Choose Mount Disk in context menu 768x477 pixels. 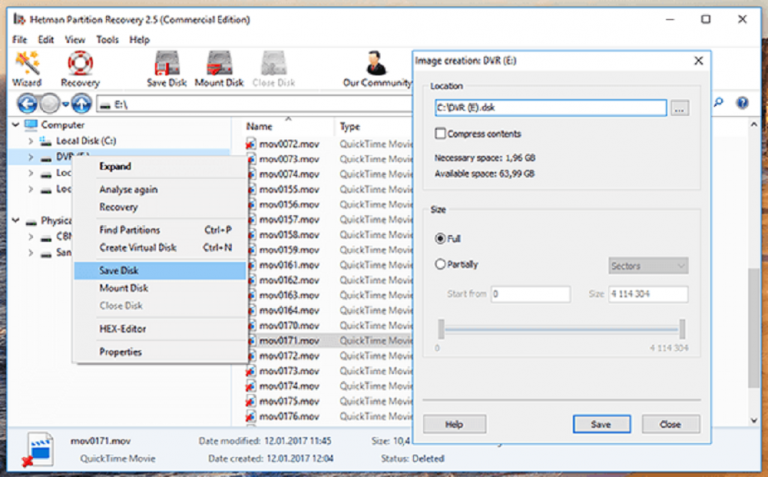[x=160, y=288]
